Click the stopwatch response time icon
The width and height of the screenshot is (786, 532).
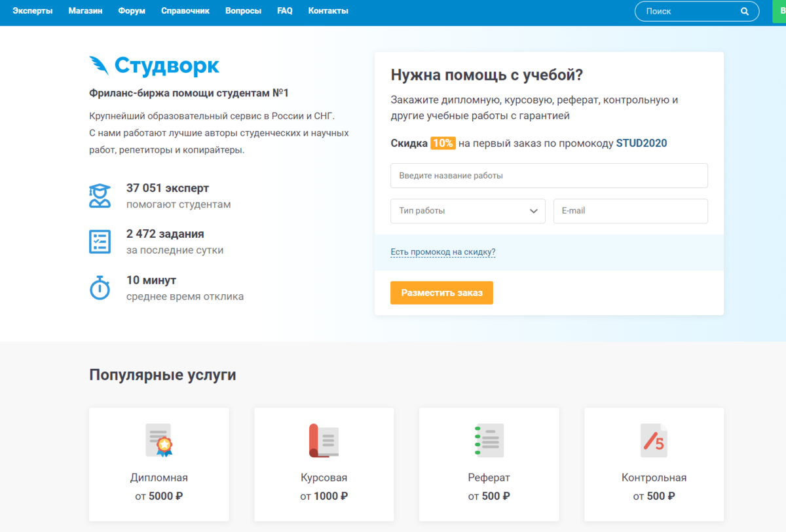(100, 288)
